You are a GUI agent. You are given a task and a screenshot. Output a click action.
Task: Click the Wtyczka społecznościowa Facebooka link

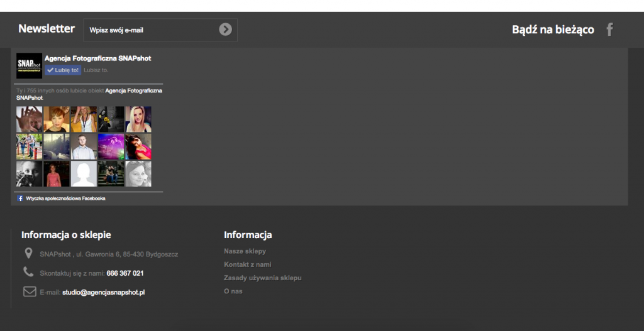(x=65, y=198)
